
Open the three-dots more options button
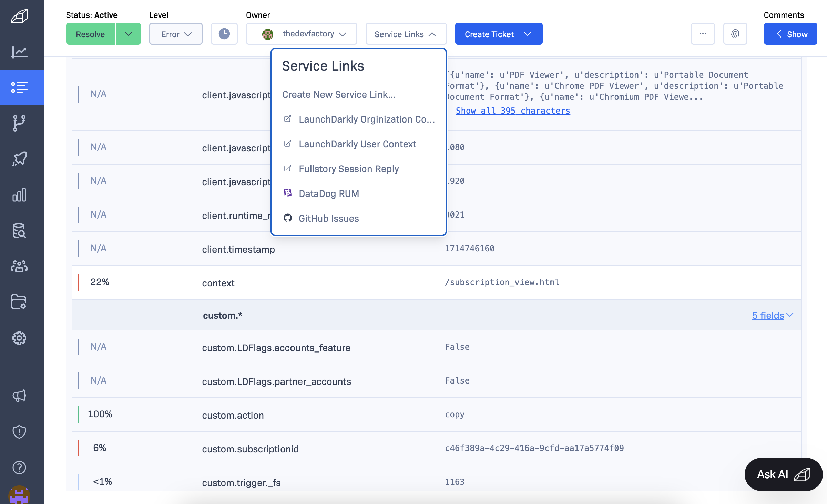(703, 34)
